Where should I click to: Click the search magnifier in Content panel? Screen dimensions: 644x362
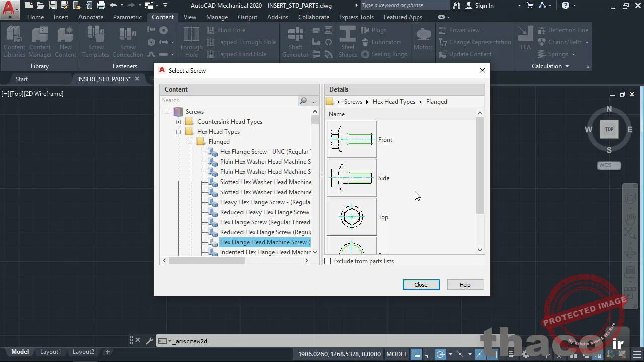click(x=303, y=101)
